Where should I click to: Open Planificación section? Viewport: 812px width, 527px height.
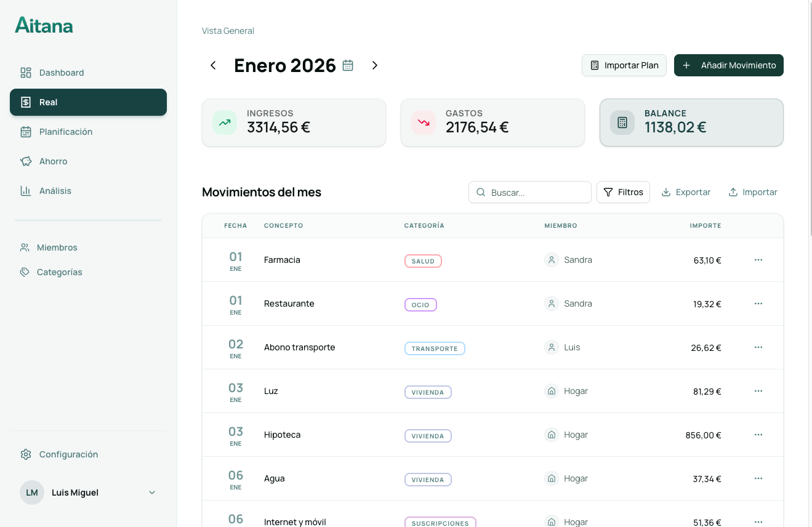point(65,132)
